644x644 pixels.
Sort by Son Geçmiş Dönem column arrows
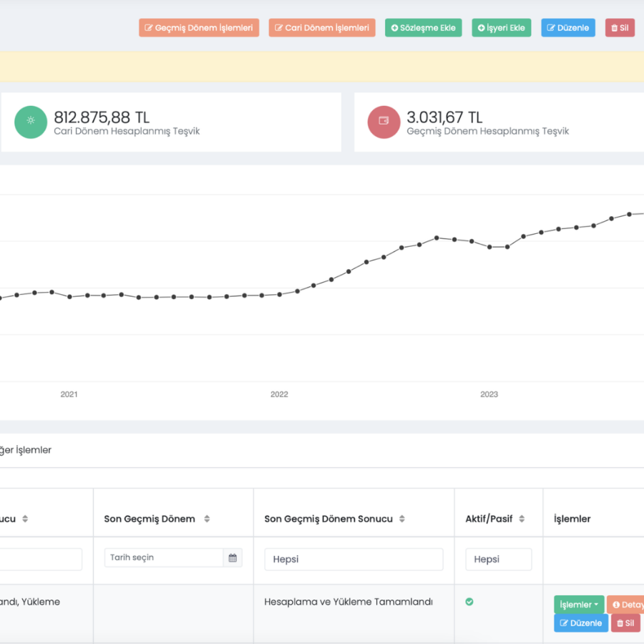[x=207, y=519]
